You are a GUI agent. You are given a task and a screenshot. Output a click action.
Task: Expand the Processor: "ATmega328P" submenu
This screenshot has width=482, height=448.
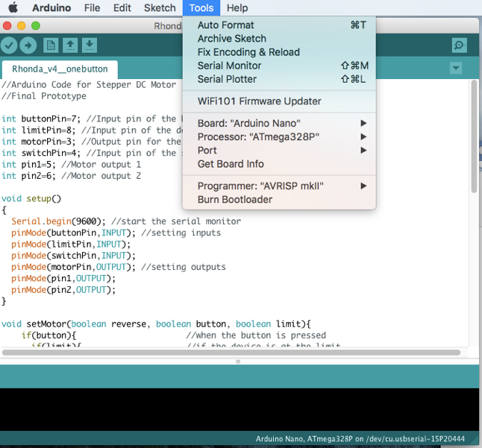279,136
